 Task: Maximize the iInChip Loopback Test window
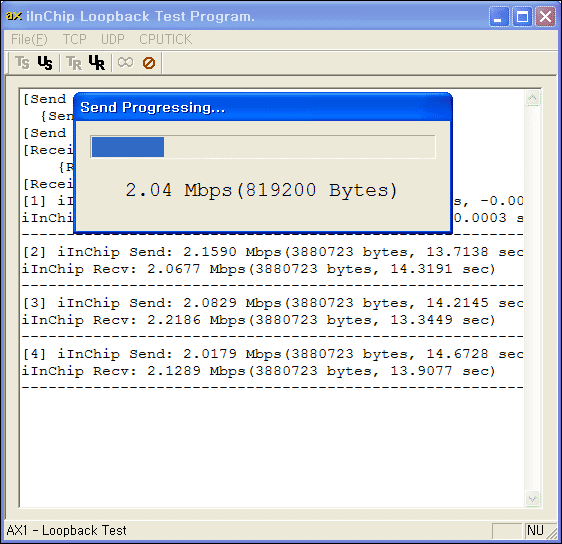(x=522, y=16)
